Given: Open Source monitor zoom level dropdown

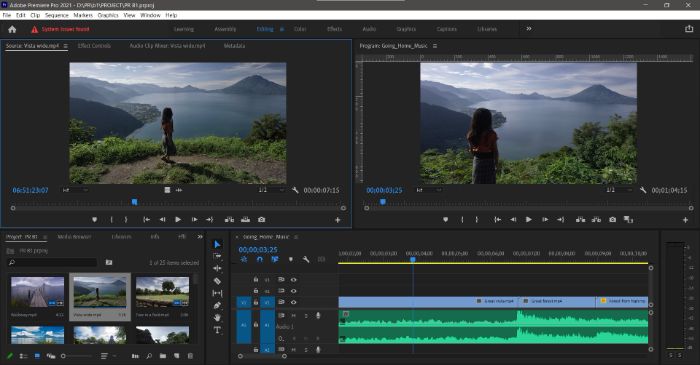Looking at the screenshot, I should click(75, 190).
